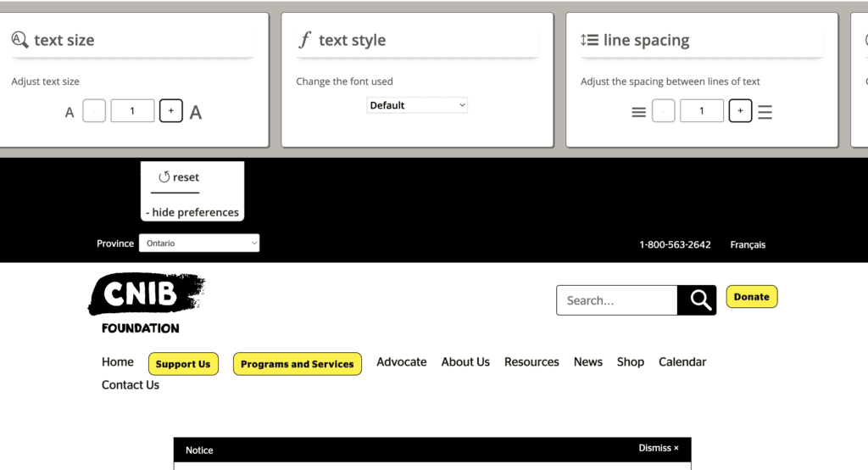Increase line spacing with plus button
Image resolution: width=868 pixels, height=470 pixels.
pyautogui.click(x=740, y=111)
